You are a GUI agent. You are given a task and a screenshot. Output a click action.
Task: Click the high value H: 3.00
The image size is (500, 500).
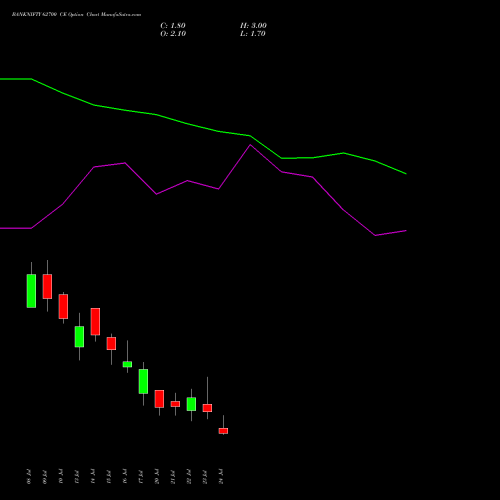point(253,26)
